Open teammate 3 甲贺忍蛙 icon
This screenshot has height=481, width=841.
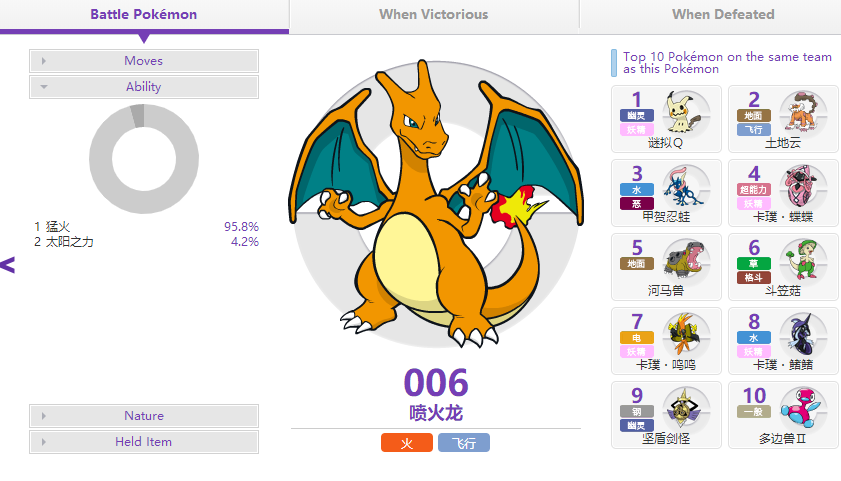pyautogui.click(x=685, y=186)
